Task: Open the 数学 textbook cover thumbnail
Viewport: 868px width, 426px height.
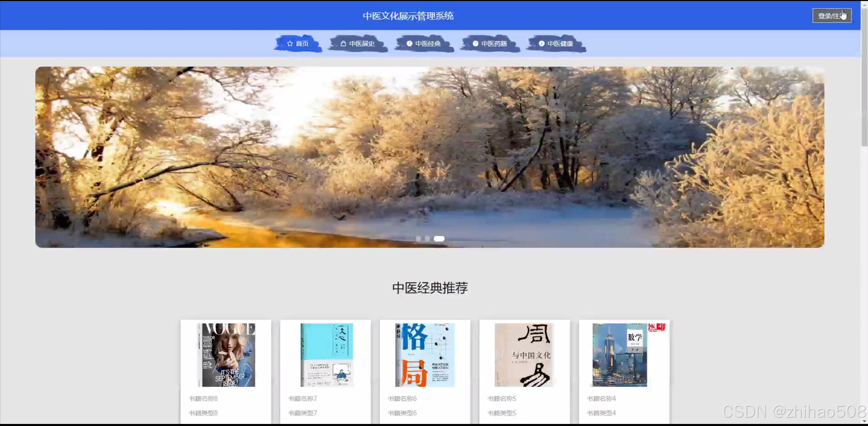Action: click(x=620, y=355)
